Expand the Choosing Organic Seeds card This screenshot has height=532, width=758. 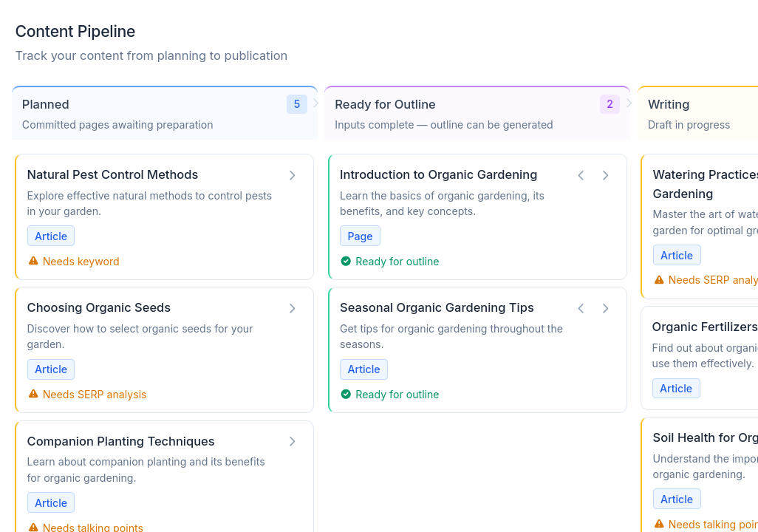[292, 308]
